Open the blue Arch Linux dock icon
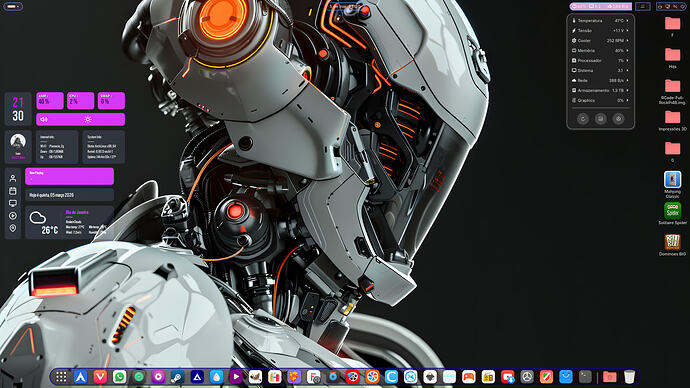Screen dimensions: 690x388 pyautogui.click(x=80, y=377)
